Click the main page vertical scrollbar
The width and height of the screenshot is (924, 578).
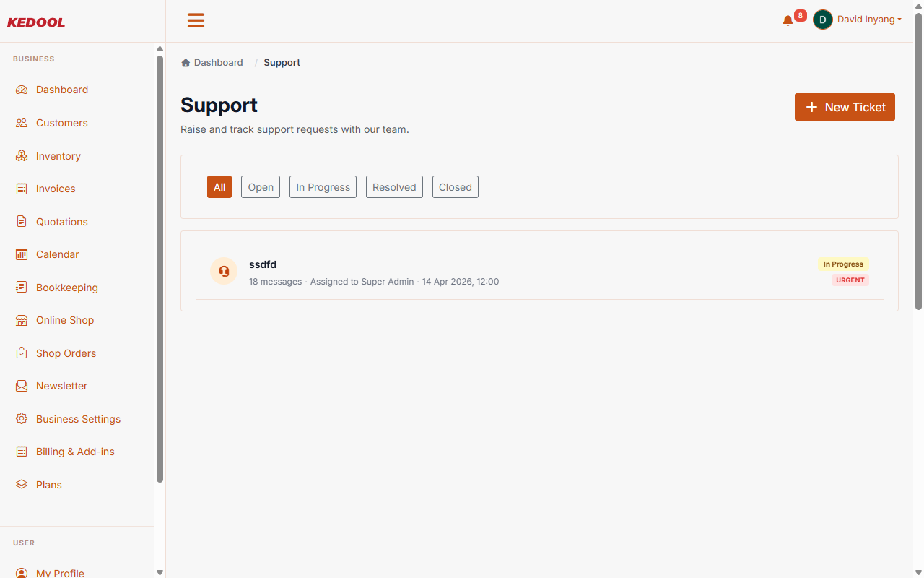(x=918, y=162)
